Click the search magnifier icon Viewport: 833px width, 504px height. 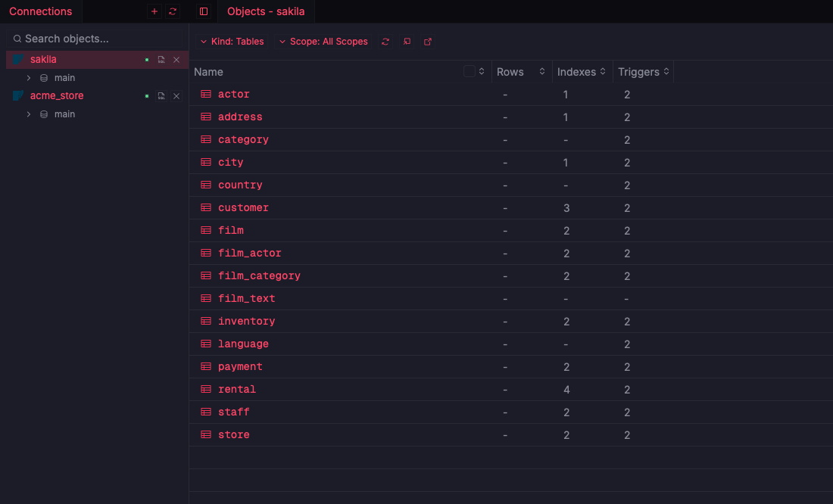coord(17,39)
